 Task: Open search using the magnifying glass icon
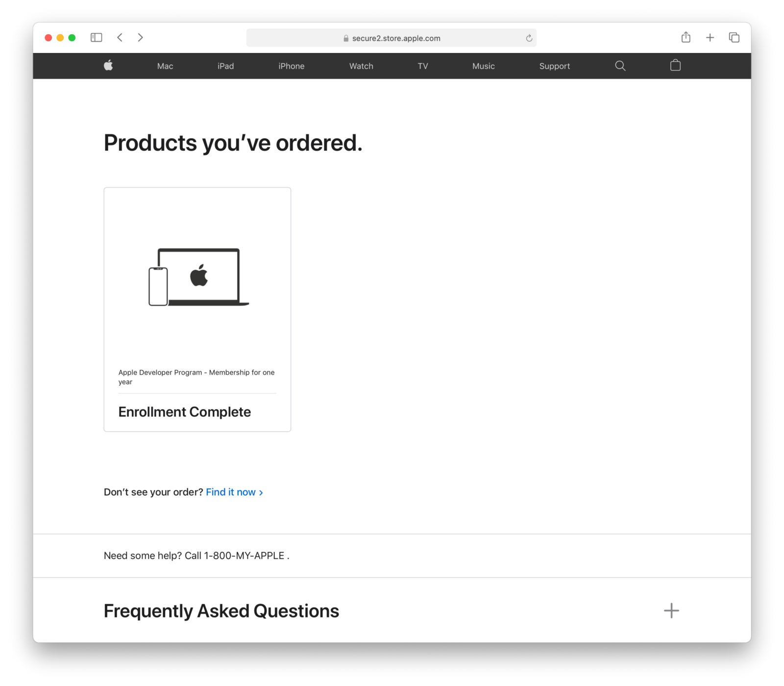(x=620, y=66)
